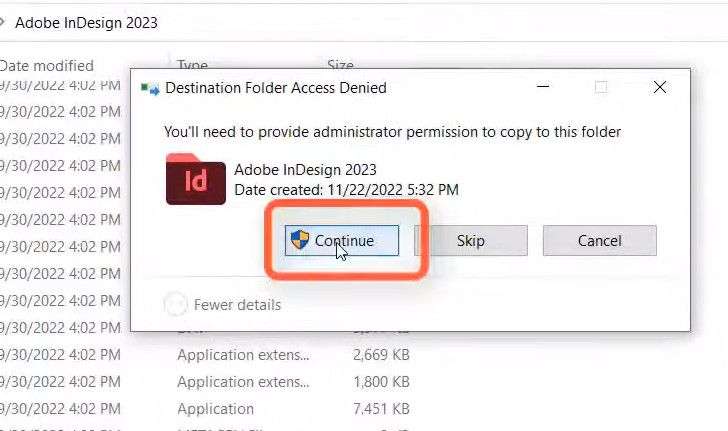This screenshot has width=728, height=431.
Task: Close the Destination Folder Access Denied dialog
Action: [659, 88]
